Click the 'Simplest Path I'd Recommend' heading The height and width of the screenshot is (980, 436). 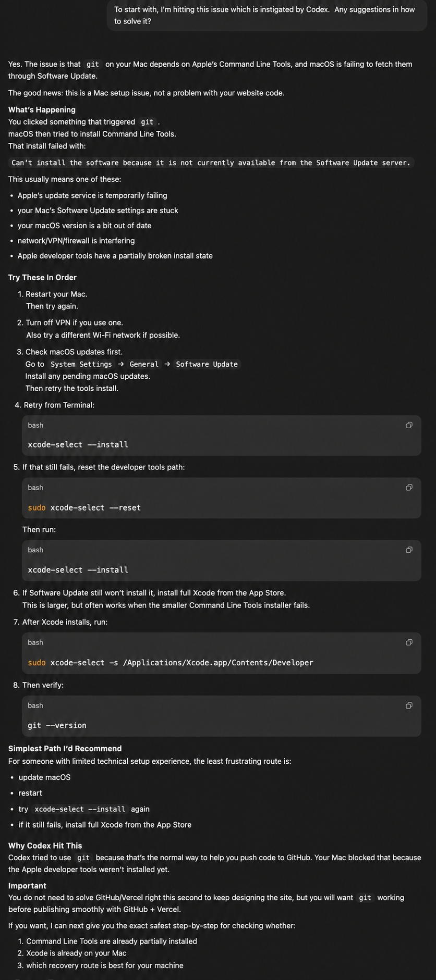tap(65, 749)
